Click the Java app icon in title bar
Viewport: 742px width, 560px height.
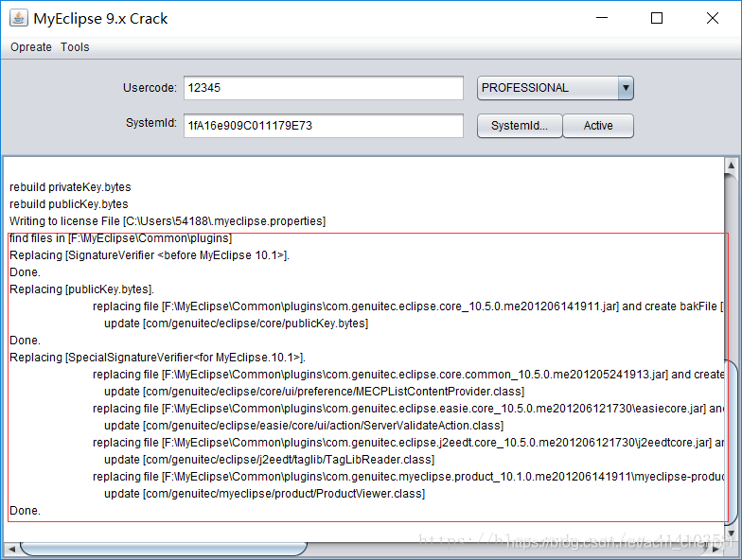[x=19, y=18]
